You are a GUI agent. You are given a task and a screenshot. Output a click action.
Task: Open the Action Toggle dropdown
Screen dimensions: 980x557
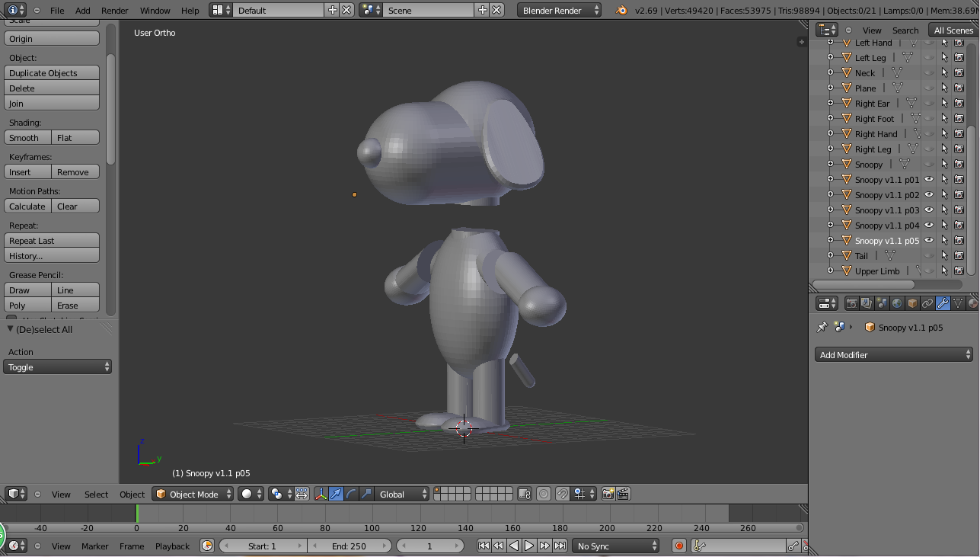coord(58,367)
